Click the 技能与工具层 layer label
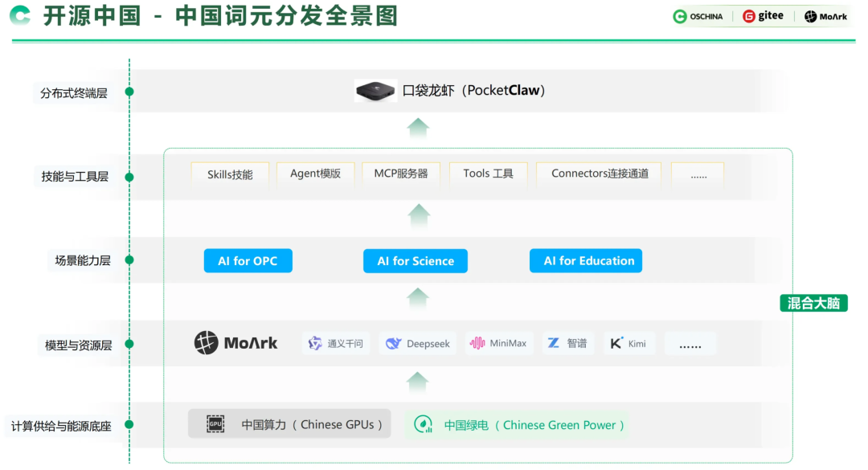 pos(75,177)
